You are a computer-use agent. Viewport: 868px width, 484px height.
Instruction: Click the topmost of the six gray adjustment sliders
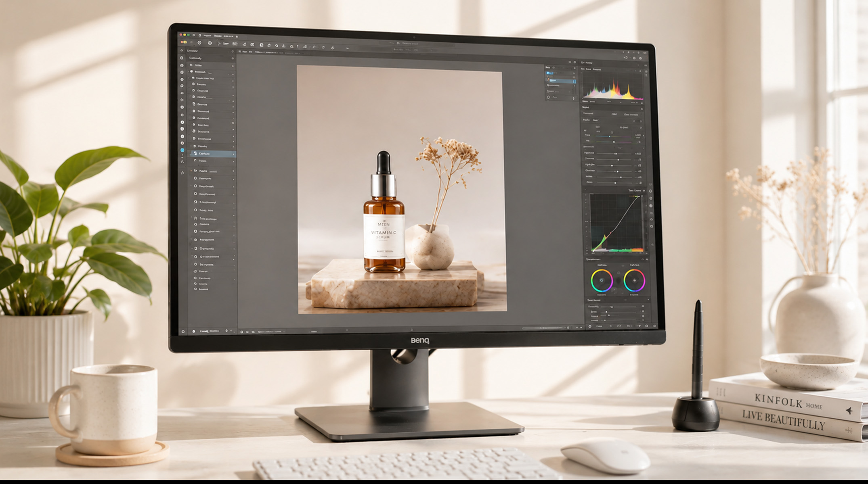click(x=614, y=154)
